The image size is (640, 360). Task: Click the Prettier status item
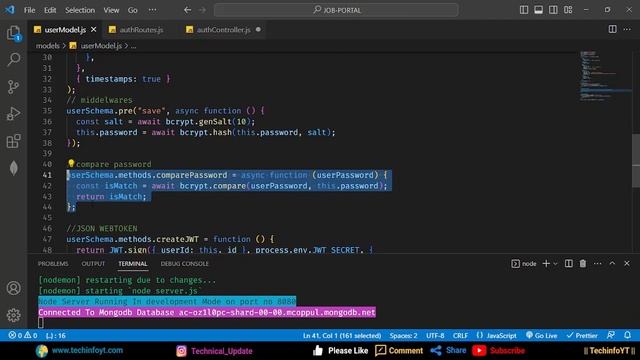click(582, 336)
